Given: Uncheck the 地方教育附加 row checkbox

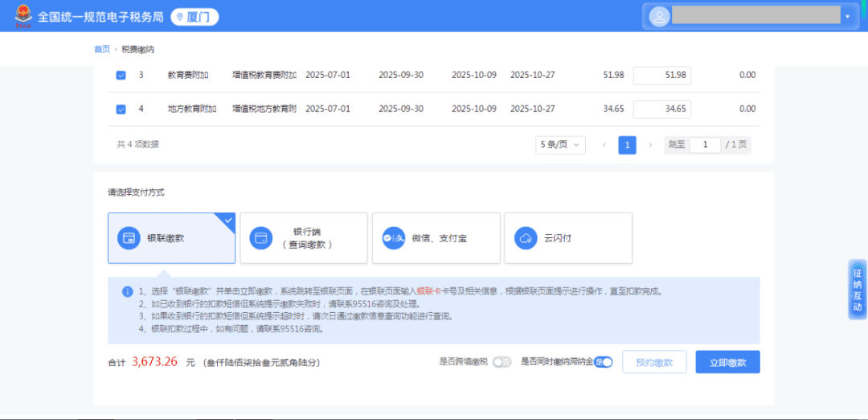Looking at the screenshot, I should [121, 109].
